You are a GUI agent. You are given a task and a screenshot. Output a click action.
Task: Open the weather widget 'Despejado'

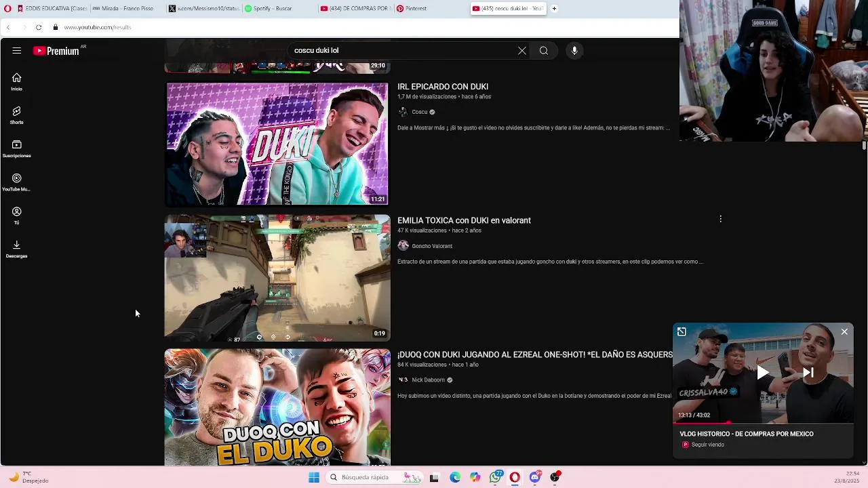[28, 477]
